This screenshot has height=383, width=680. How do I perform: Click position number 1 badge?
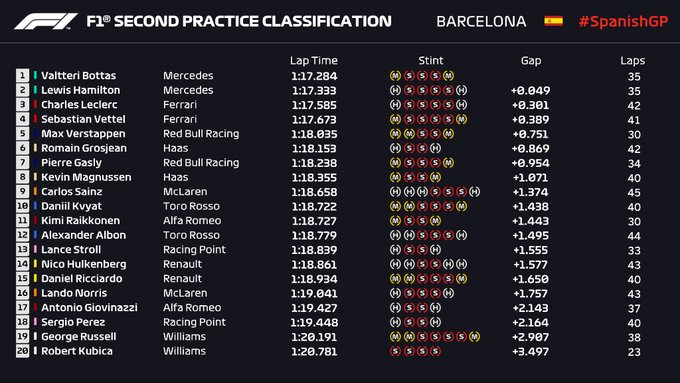[x=23, y=75]
